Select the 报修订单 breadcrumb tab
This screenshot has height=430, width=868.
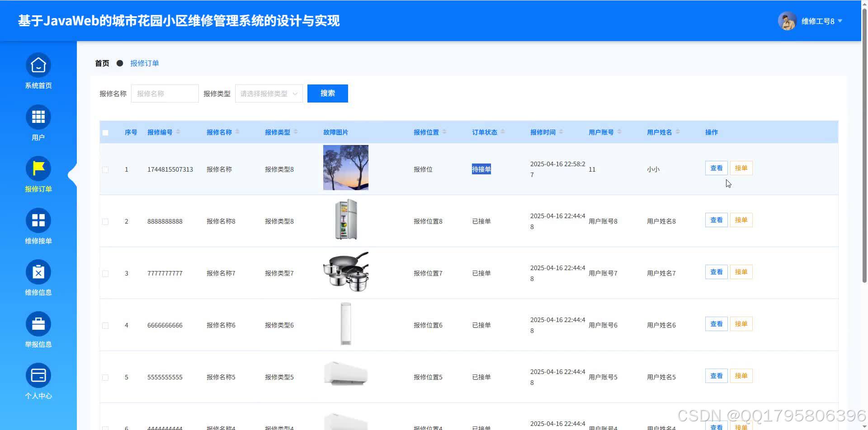144,63
